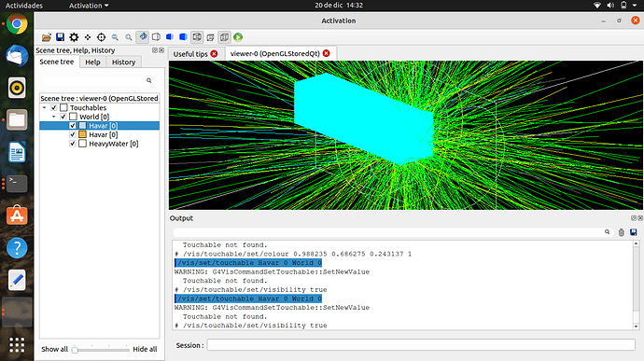Click the blue floppy save icon in toolbar

click(x=60, y=37)
